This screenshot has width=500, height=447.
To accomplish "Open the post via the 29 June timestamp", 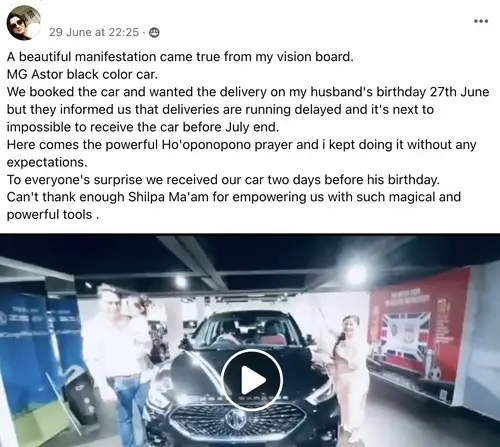I will (x=94, y=32).
